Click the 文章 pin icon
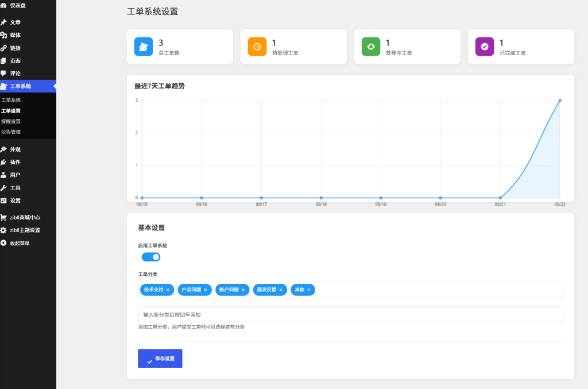 click(3, 22)
